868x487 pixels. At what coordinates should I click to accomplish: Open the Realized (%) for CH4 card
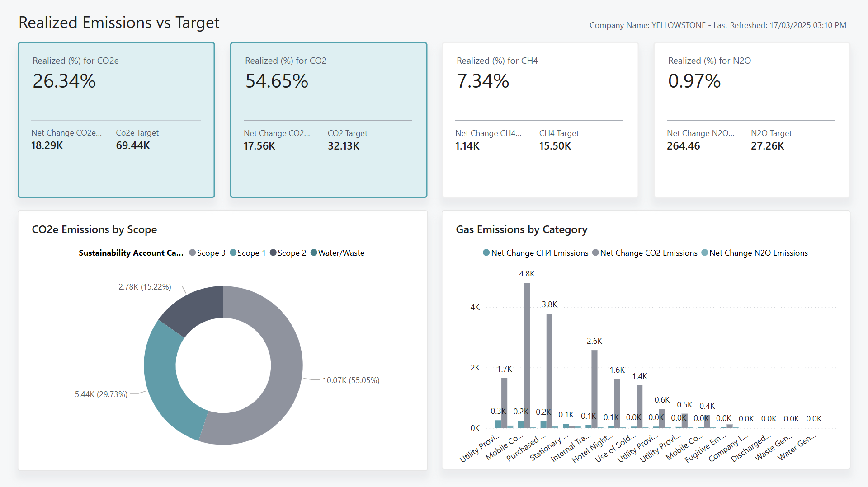coord(540,120)
